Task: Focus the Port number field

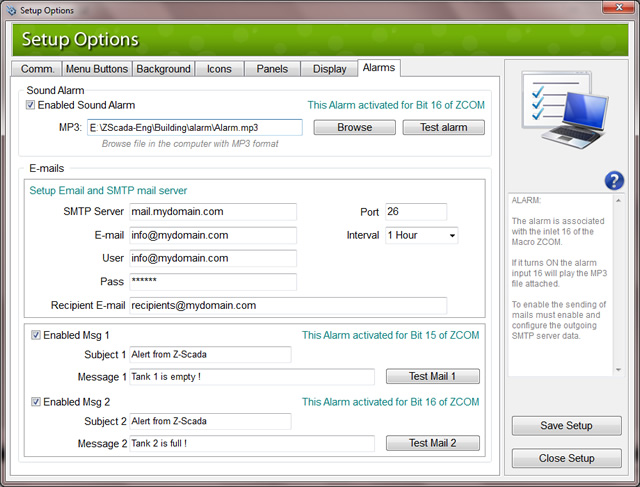Action: [x=415, y=212]
